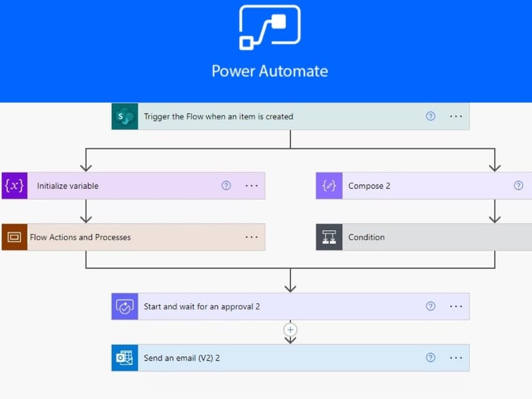This screenshot has width=532, height=399.
Task: Open help for Send an email (V2) 2
Action: point(431,358)
